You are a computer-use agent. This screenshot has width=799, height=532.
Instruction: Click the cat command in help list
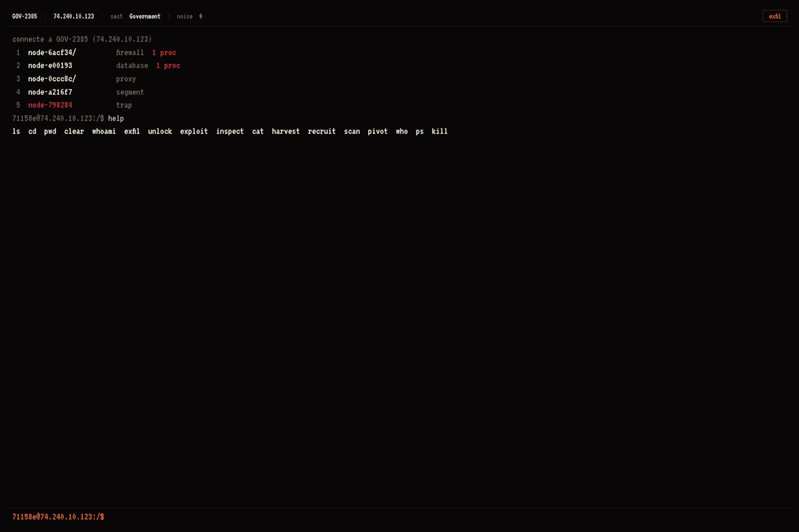pos(258,132)
